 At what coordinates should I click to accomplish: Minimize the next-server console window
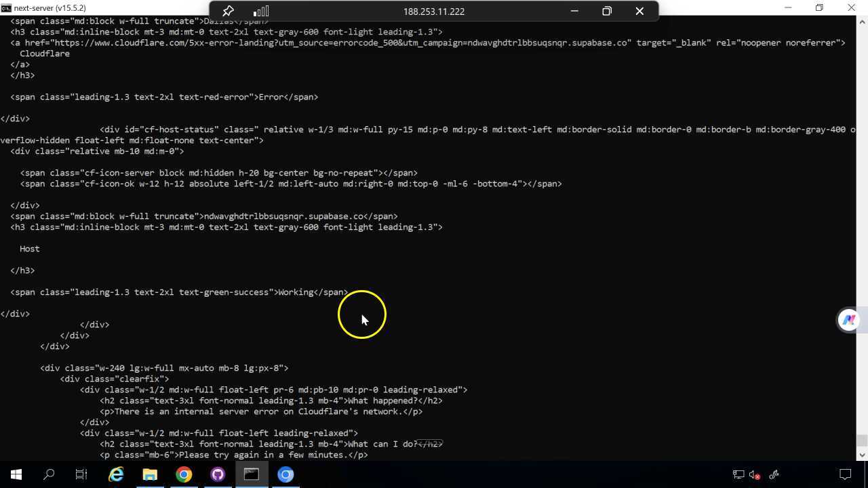(788, 7)
